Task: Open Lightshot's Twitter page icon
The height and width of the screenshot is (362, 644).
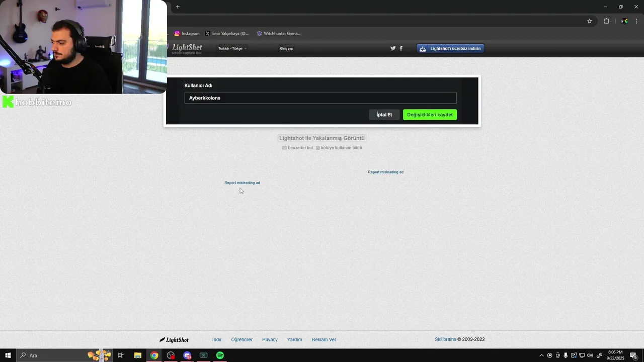Action: [x=393, y=49]
